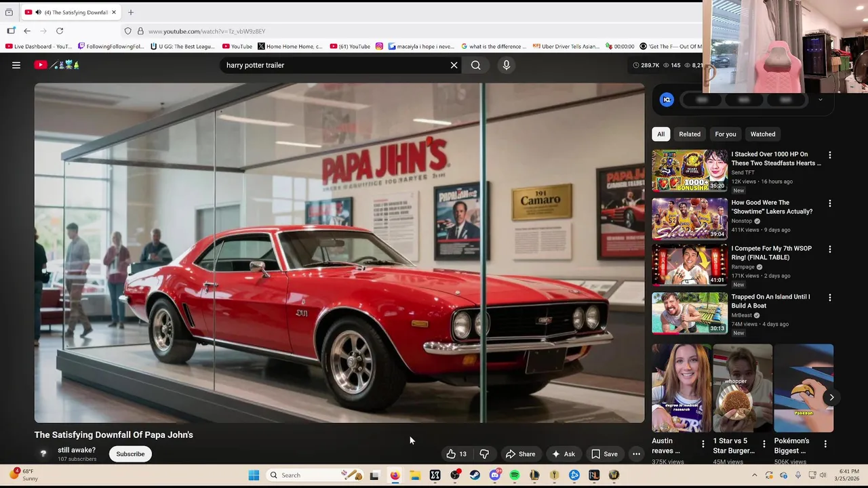Open Steam from the taskbar

click(x=475, y=475)
